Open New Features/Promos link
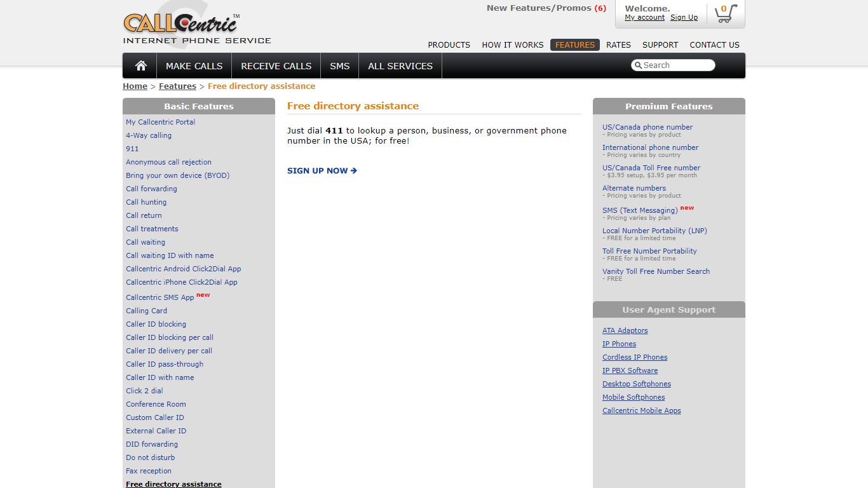 pos(546,8)
